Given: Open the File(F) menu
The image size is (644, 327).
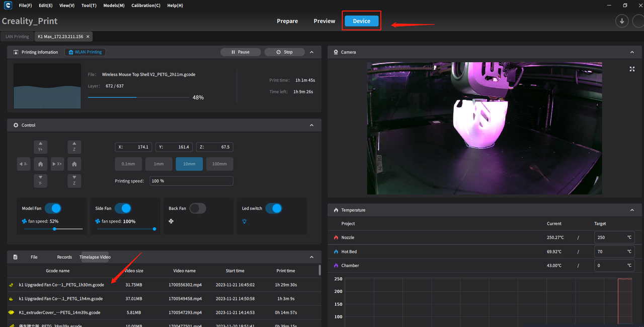Looking at the screenshot, I should pyautogui.click(x=25, y=6).
